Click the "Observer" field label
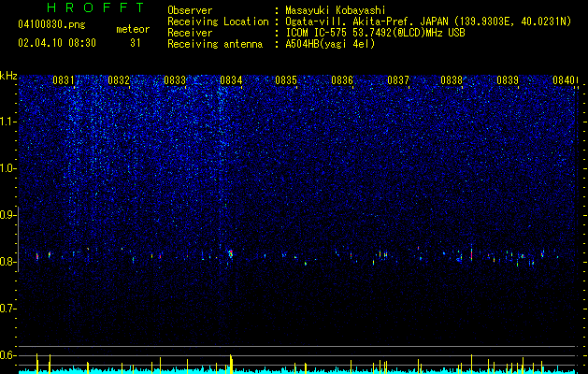This screenshot has height=374, width=588. pyautogui.click(x=190, y=10)
